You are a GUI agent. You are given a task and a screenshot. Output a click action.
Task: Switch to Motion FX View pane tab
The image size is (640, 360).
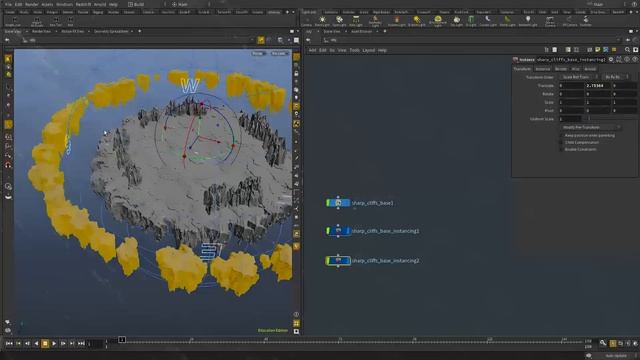73,31
